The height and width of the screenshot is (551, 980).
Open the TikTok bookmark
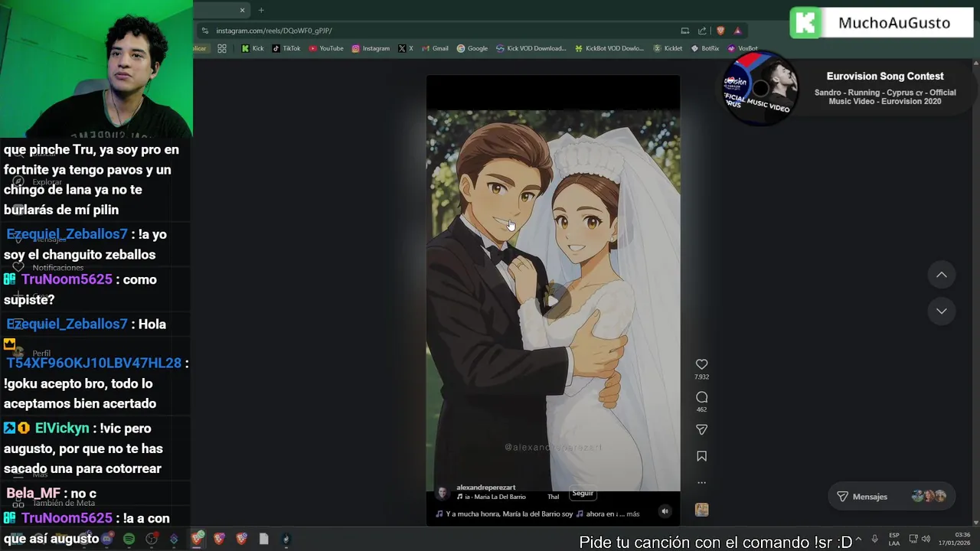[286, 48]
